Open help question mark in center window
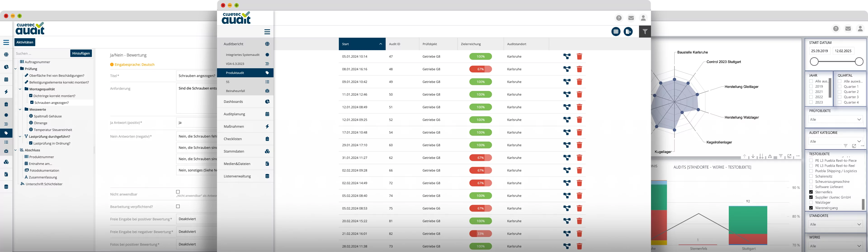This screenshot has width=868, height=252. click(619, 18)
